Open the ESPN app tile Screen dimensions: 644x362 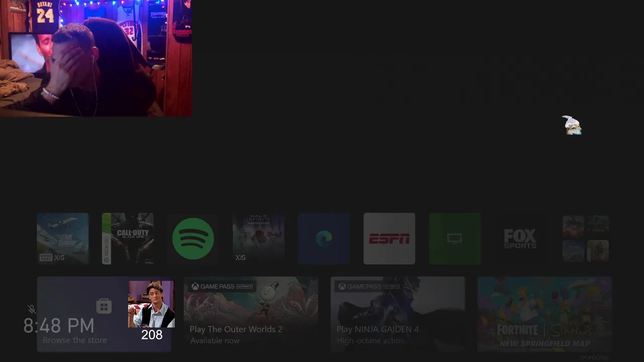389,238
